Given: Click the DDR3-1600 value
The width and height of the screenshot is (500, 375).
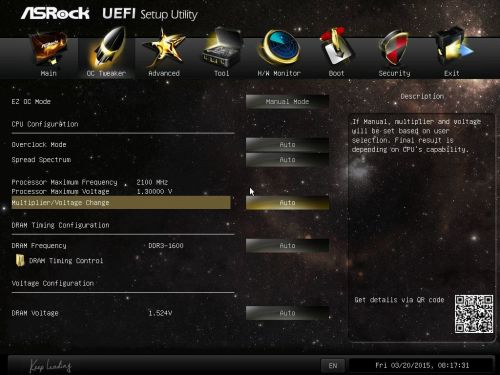Looking at the screenshot, I should 166,246.
